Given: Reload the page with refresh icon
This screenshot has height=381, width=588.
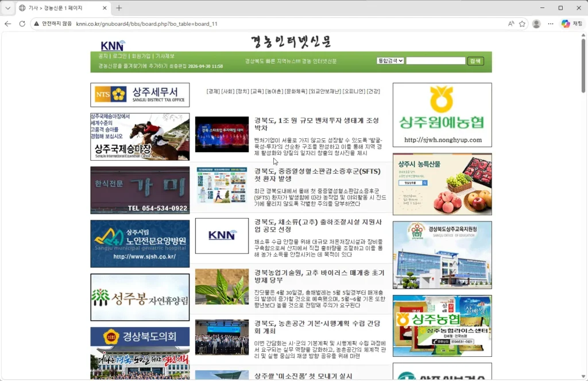Looking at the screenshot, I should click(22, 24).
